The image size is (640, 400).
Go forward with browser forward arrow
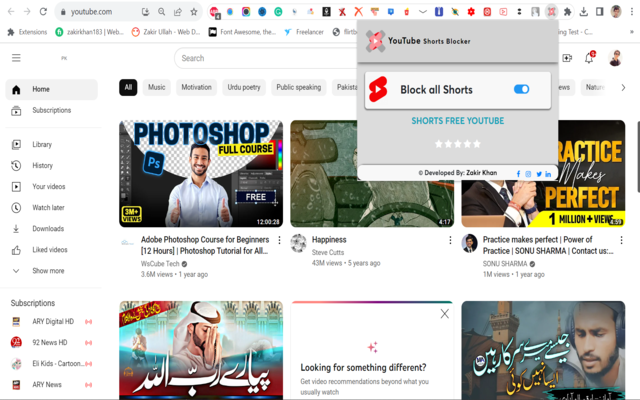tap(27, 12)
